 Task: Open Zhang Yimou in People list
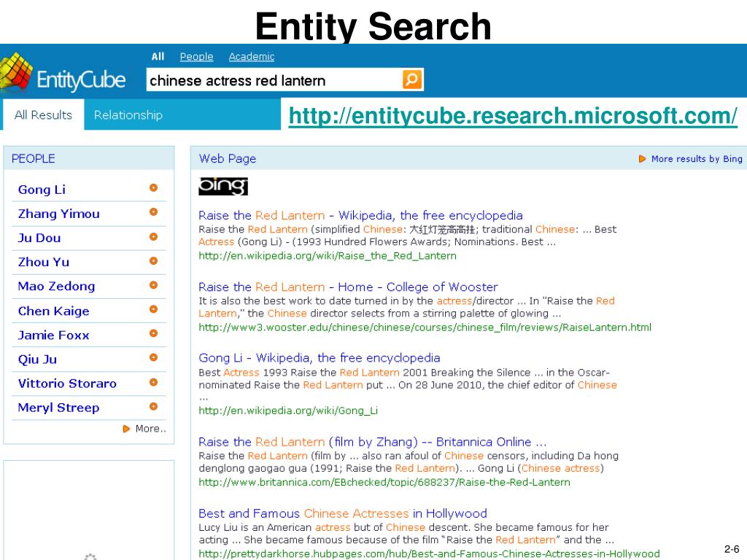58,214
